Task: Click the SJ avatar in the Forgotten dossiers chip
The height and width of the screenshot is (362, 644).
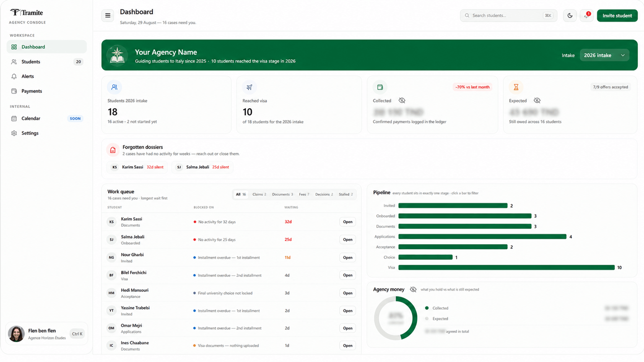Action: tap(179, 167)
